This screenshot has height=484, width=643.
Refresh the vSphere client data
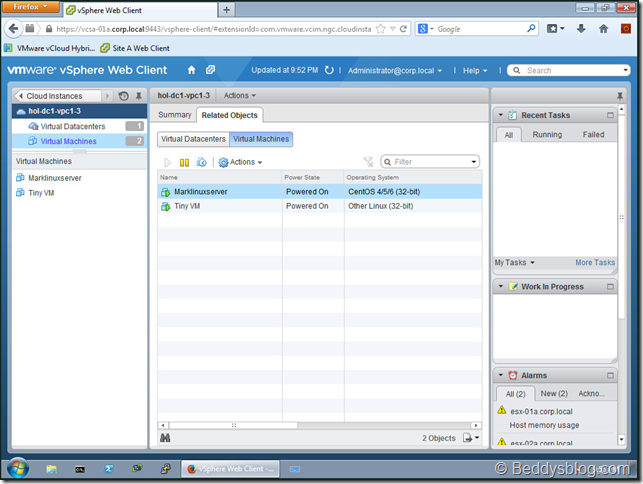tap(329, 70)
